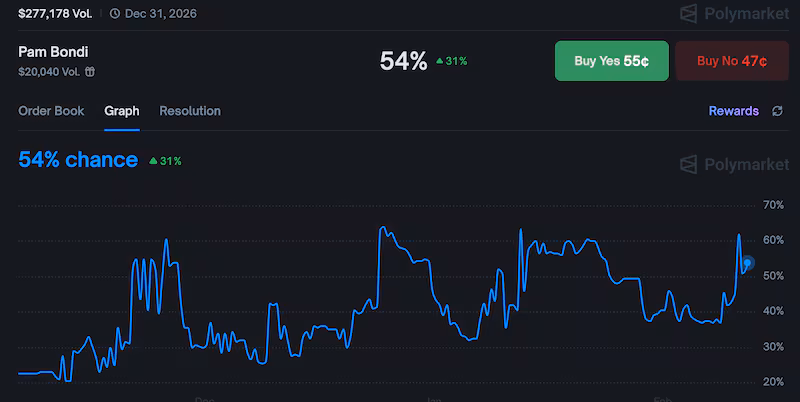Click green up arrow beside large 54%
Viewport: 800px width, 402px height.
pyautogui.click(x=439, y=61)
